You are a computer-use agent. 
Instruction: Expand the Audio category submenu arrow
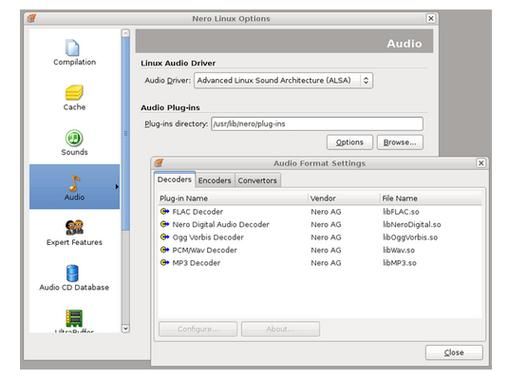pos(117,186)
